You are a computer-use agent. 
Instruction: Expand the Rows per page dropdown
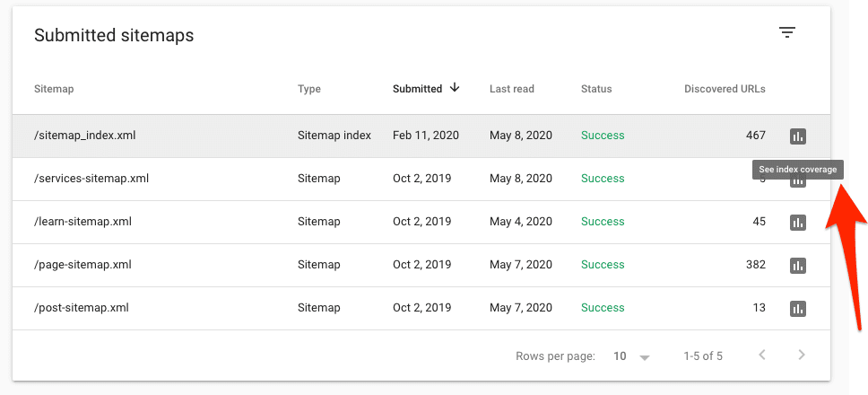[631, 356]
